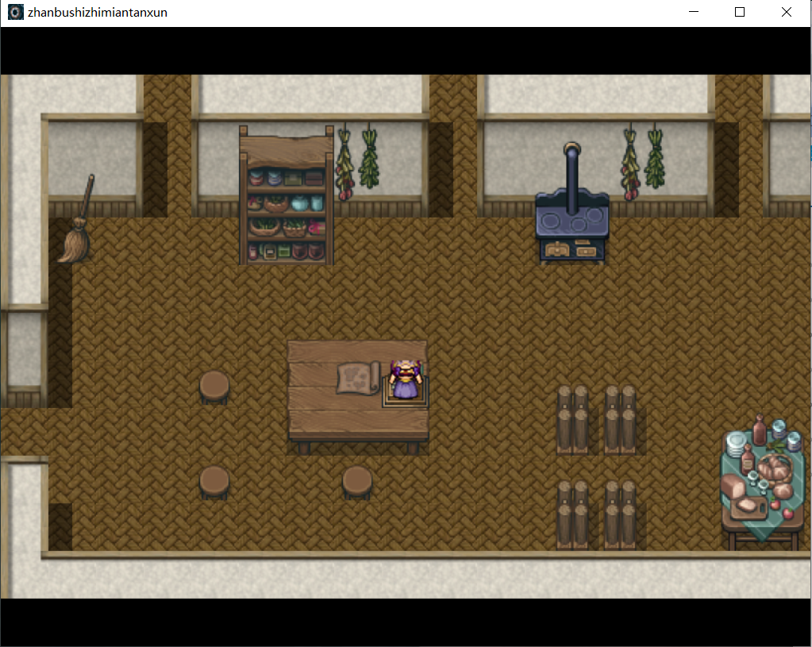Minimize the zhanbushizhimiantanxun window
The height and width of the screenshot is (647, 812).
tap(694, 12)
